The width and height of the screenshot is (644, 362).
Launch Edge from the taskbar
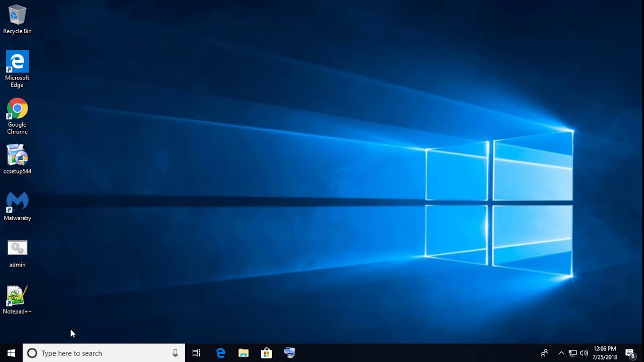220,353
